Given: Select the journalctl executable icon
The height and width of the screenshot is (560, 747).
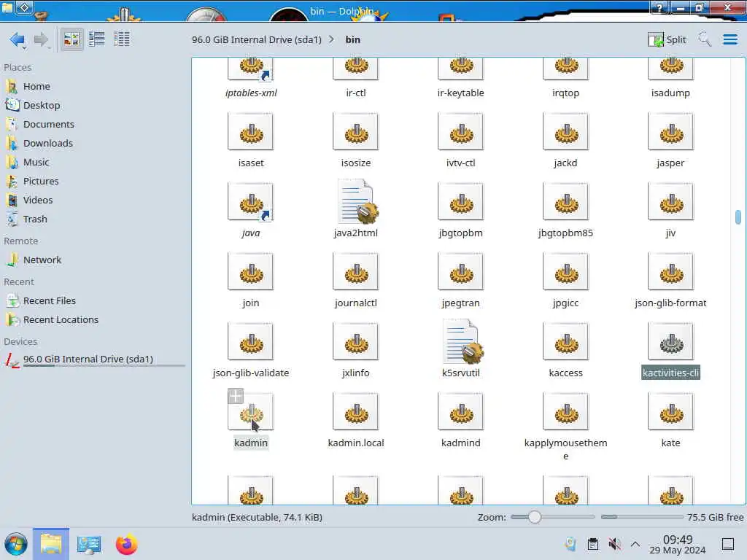Looking at the screenshot, I should [356, 272].
